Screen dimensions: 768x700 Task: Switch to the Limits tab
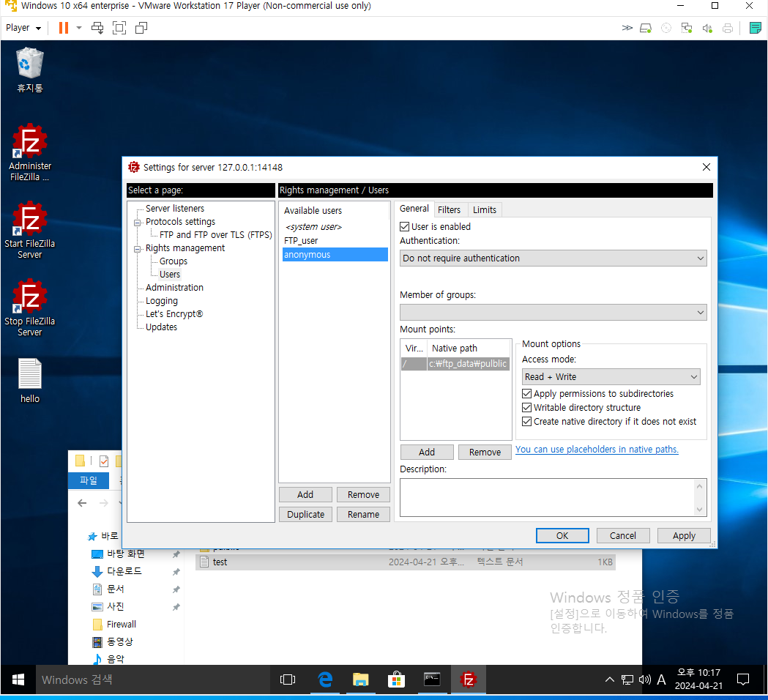pyautogui.click(x=485, y=209)
